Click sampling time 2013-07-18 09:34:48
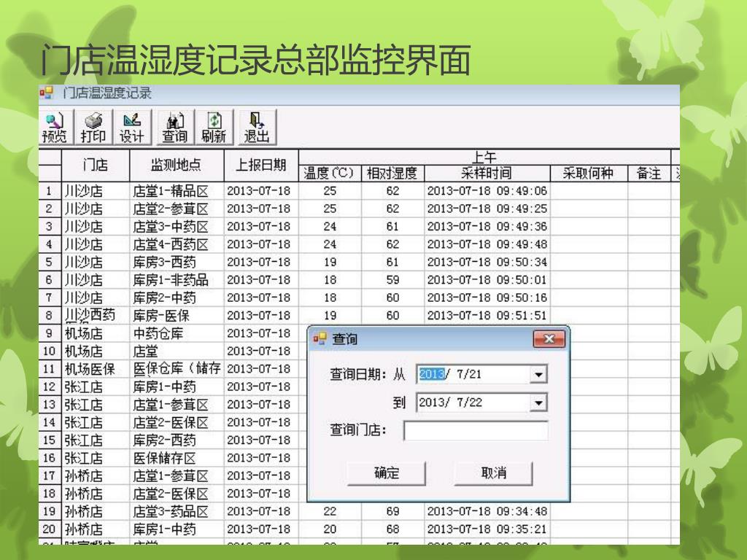The image size is (747, 560). [487, 511]
